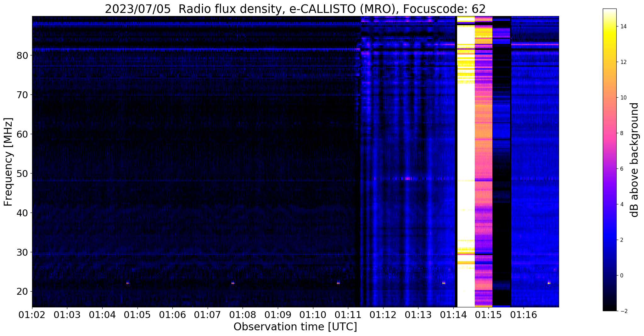Click the 'Observation time [UTC]' axis label

tap(295, 327)
